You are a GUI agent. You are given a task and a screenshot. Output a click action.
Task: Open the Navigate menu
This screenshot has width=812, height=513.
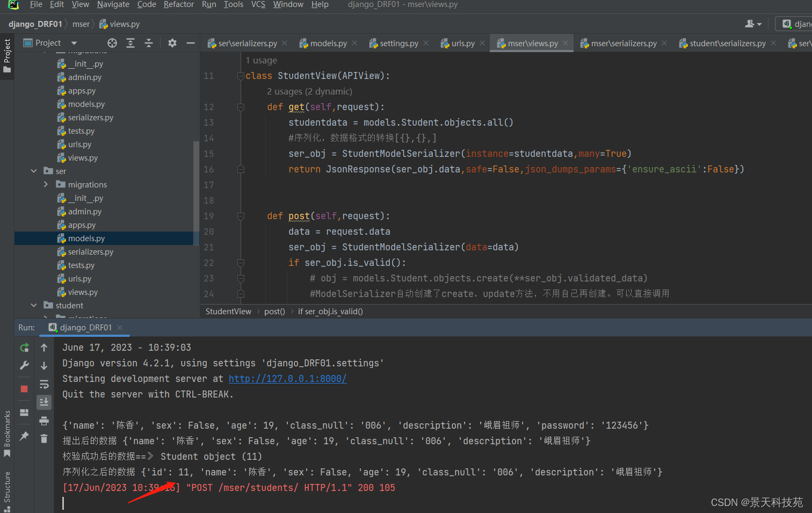pyautogui.click(x=113, y=4)
